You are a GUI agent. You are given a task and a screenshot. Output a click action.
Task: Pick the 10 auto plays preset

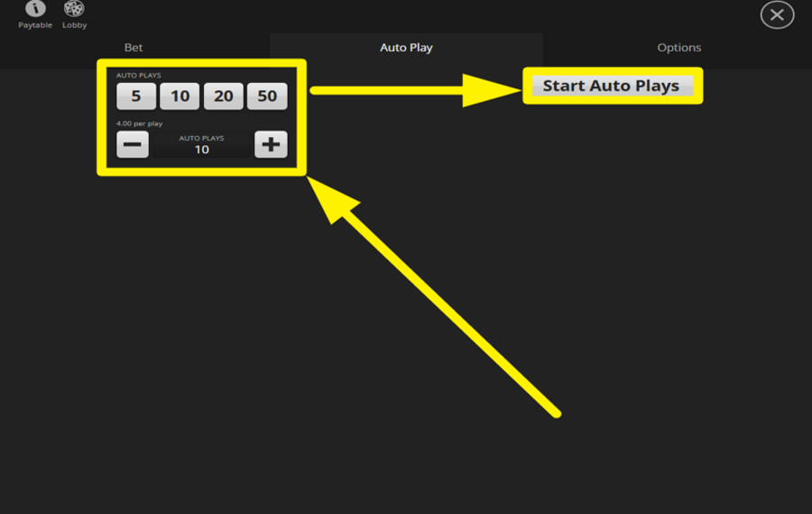[180, 96]
